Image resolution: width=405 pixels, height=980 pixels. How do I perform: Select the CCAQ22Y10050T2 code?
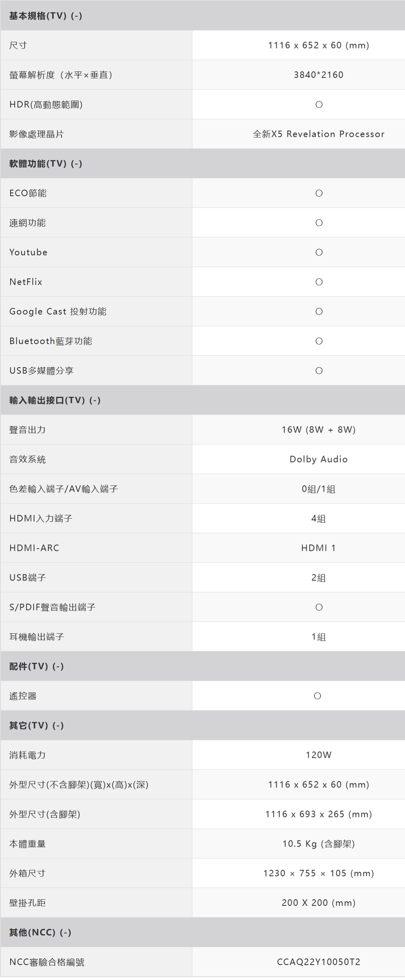pyautogui.click(x=319, y=963)
